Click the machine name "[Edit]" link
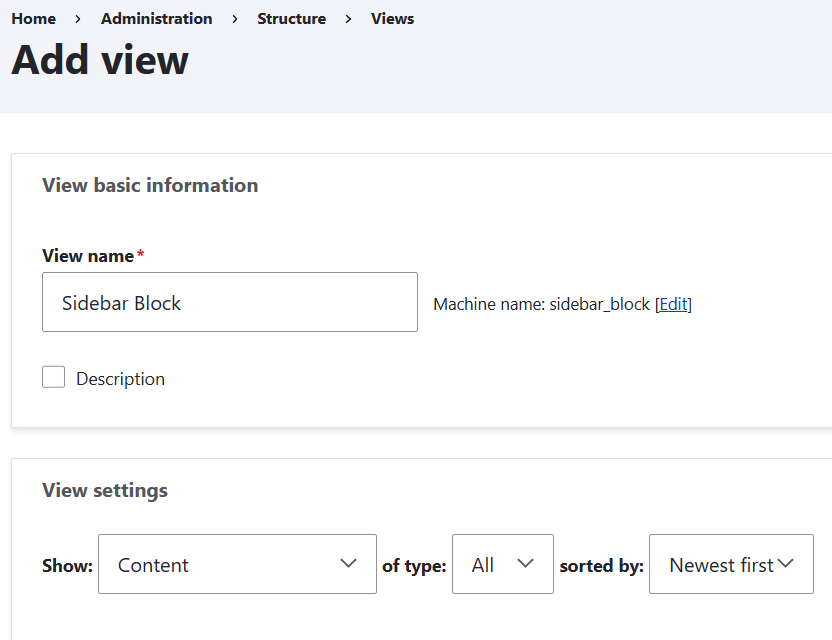This screenshot has width=832, height=640. [673, 304]
